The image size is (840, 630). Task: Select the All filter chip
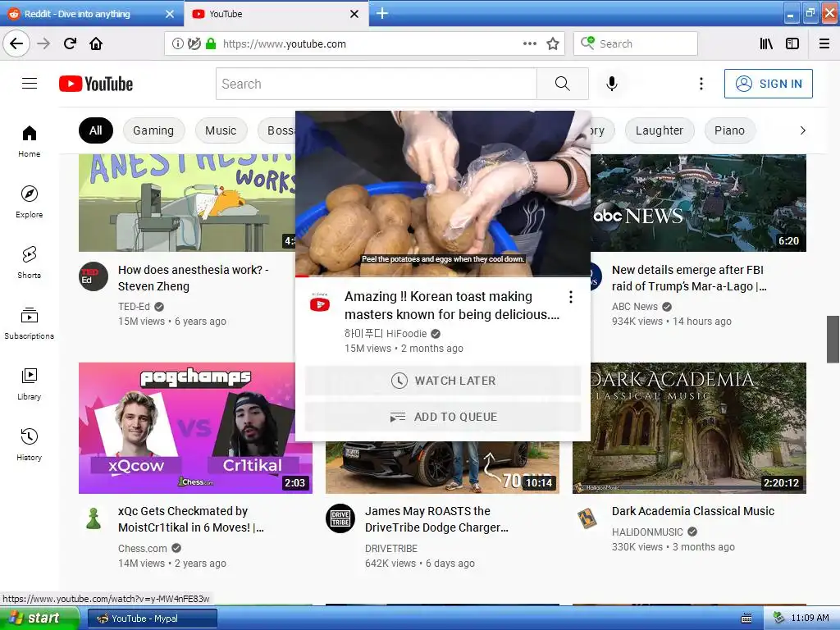point(96,130)
